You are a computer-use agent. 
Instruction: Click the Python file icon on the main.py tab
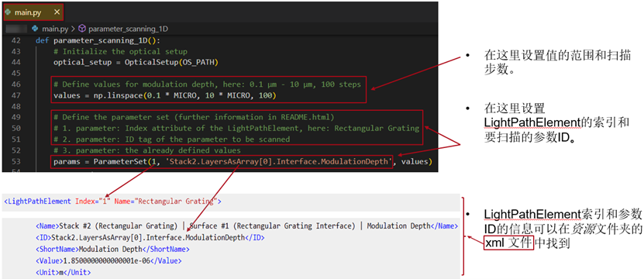(x=8, y=12)
